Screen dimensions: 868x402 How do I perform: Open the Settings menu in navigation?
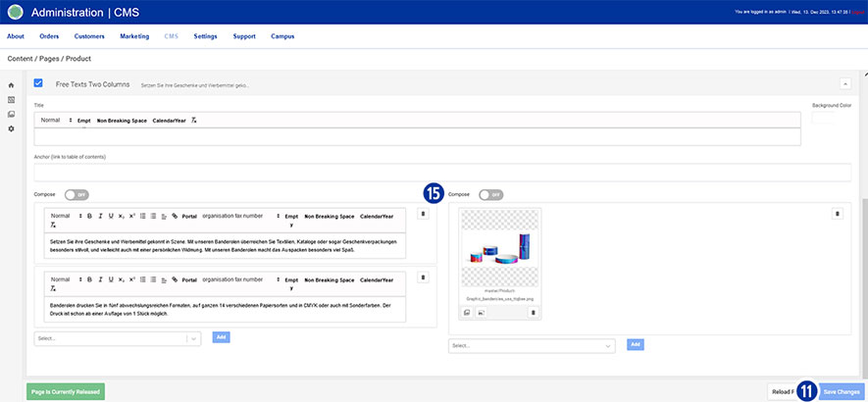205,36
